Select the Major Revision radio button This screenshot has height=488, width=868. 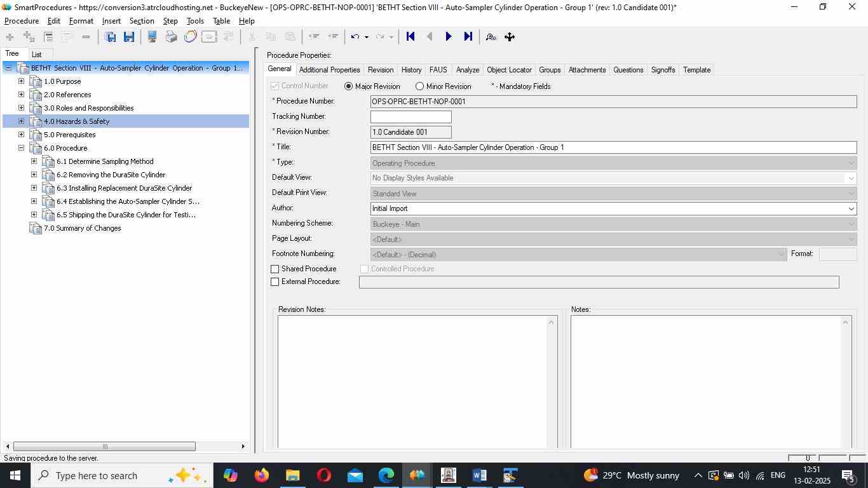[x=348, y=86]
